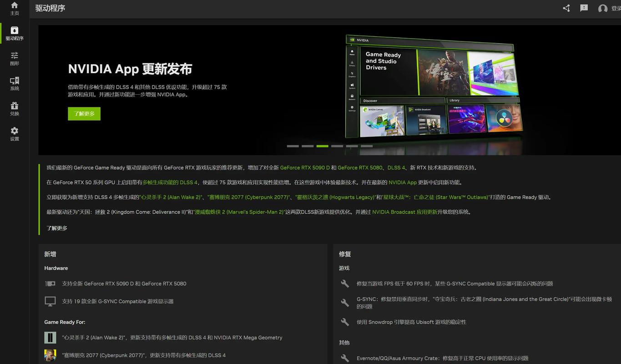Open the Marvel's Spider-Man 2 link

pyautogui.click(x=239, y=212)
